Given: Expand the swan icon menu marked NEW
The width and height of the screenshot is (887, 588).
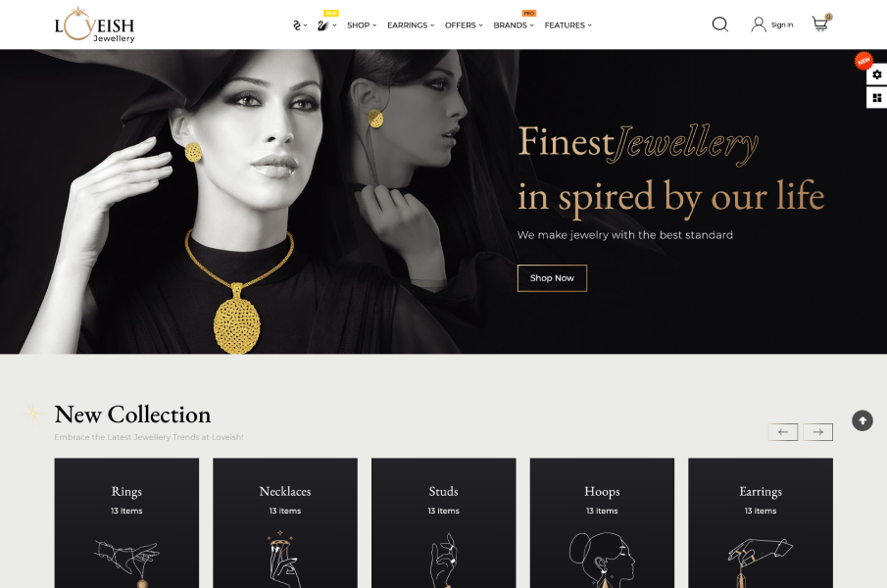Looking at the screenshot, I should point(326,25).
